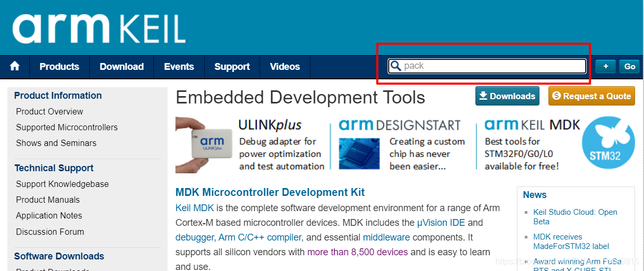Open Shows and Seminars link

click(56, 143)
